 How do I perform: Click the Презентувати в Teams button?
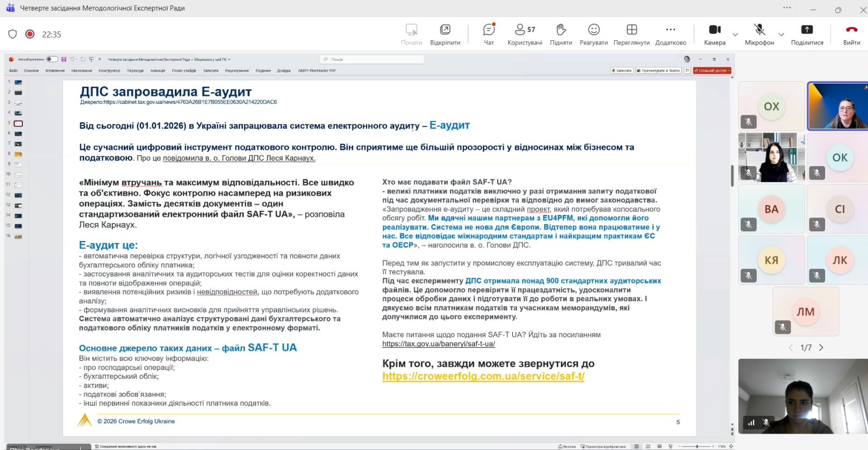659,71
